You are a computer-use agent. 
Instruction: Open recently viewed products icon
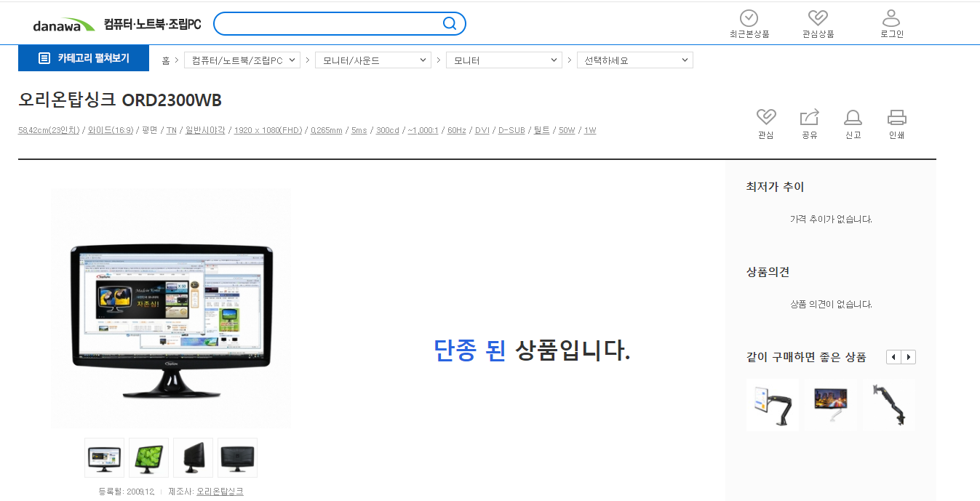[x=749, y=18]
